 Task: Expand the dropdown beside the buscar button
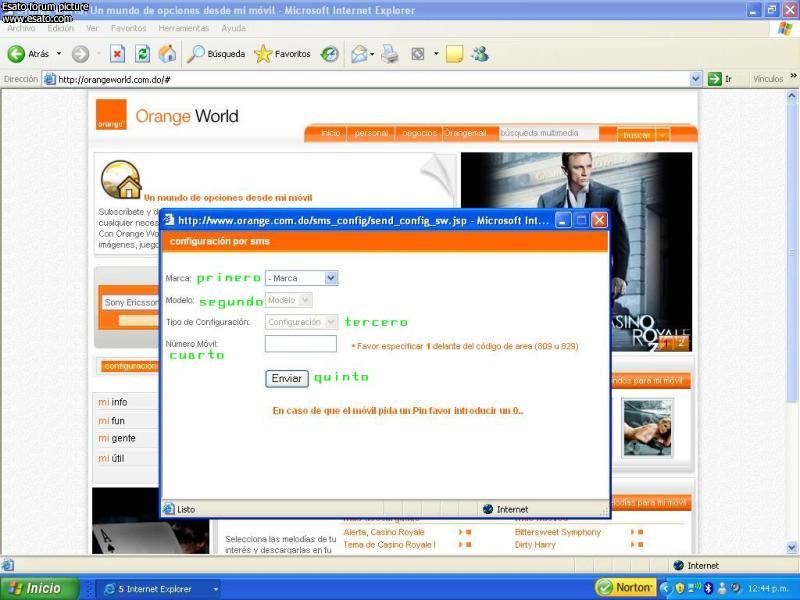click(662, 135)
